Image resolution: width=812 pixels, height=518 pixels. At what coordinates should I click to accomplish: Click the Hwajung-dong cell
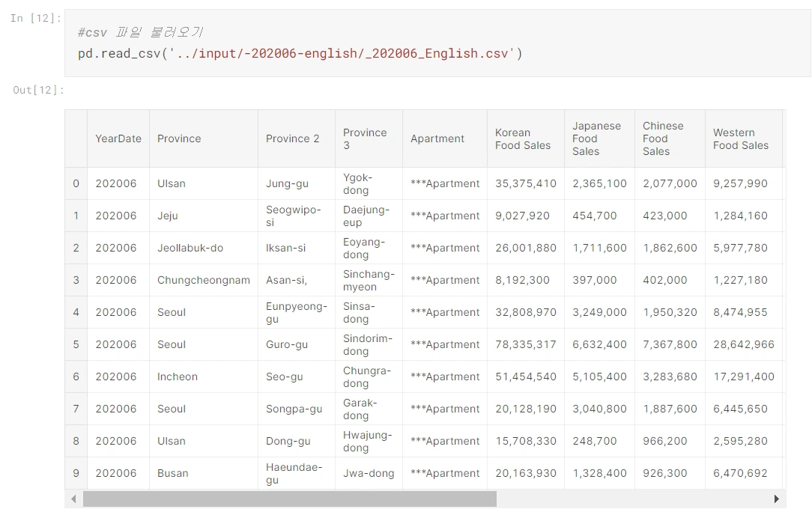(369, 441)
